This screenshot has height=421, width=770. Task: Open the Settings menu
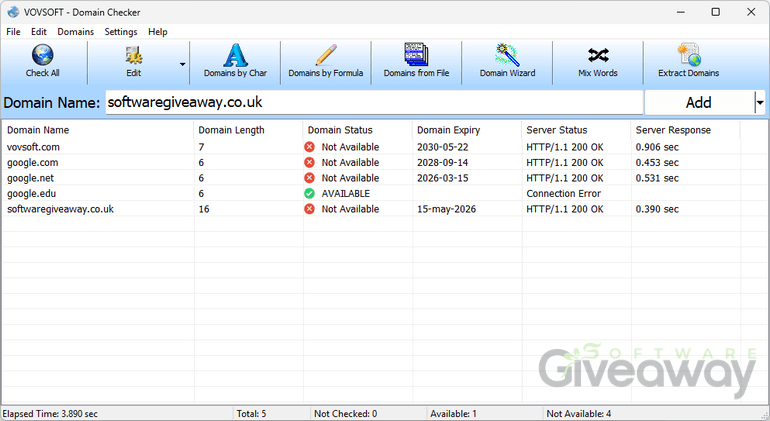(121, 32)
